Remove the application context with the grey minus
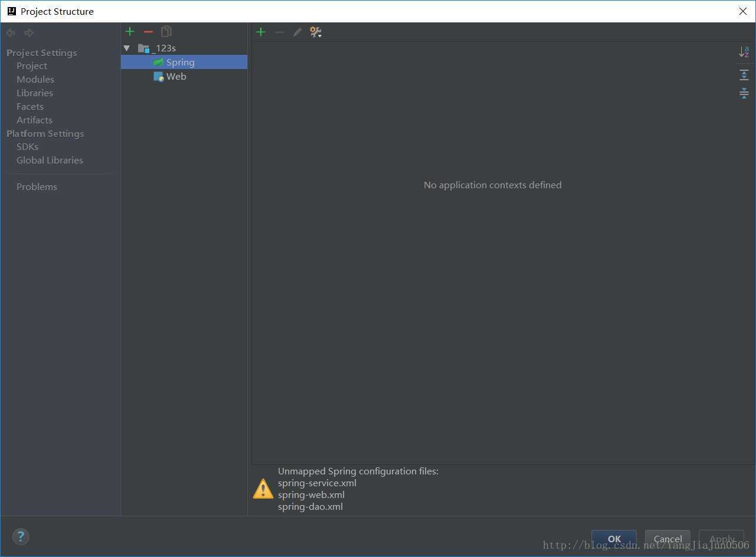This screenshot has width=756, height=557. click(280, 32)
